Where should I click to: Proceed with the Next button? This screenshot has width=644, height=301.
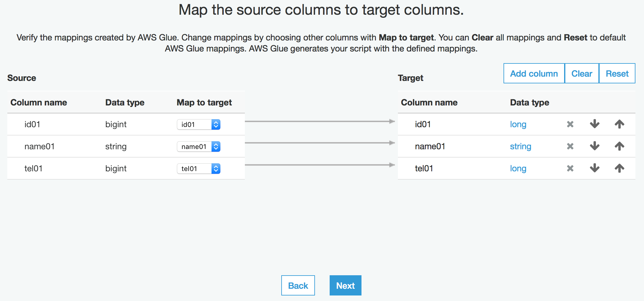point(345,285)
